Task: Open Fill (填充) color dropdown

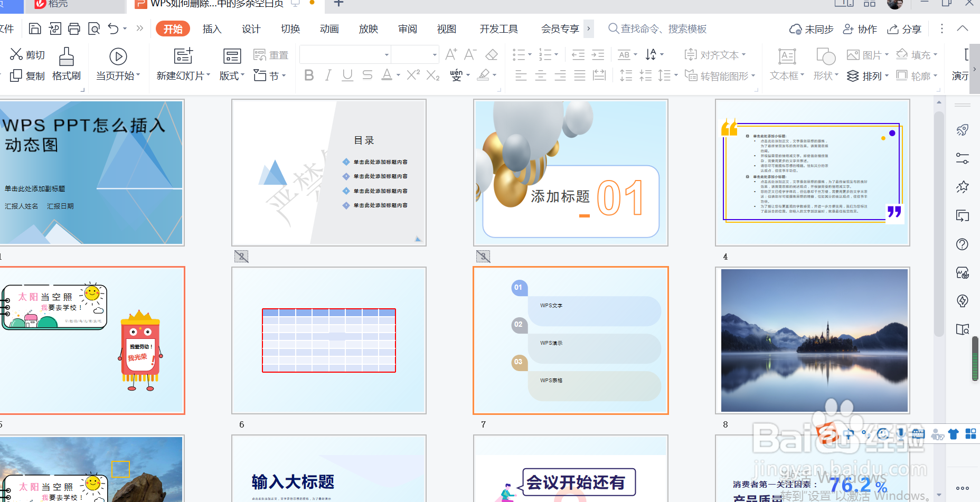Action: 935,54
